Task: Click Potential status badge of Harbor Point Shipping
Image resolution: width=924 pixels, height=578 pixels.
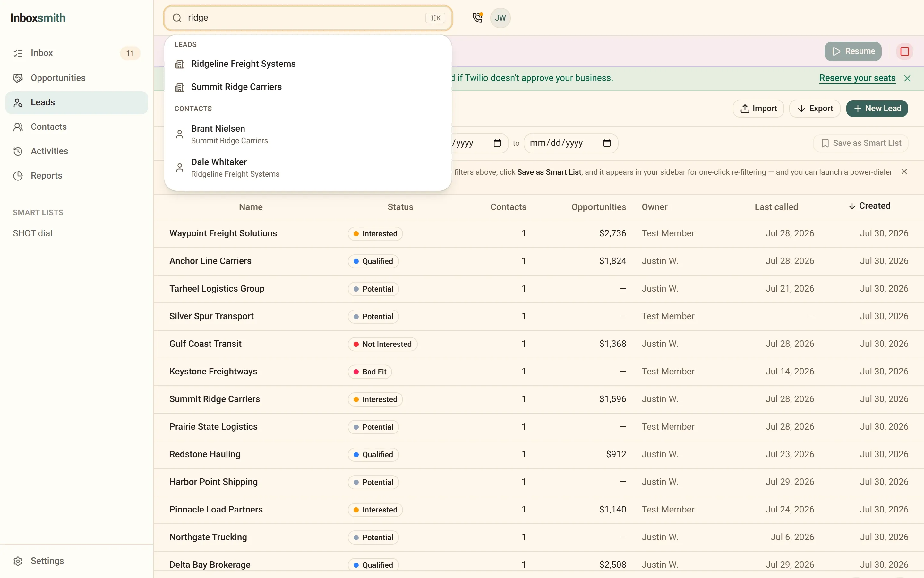Action: [373, 482]
